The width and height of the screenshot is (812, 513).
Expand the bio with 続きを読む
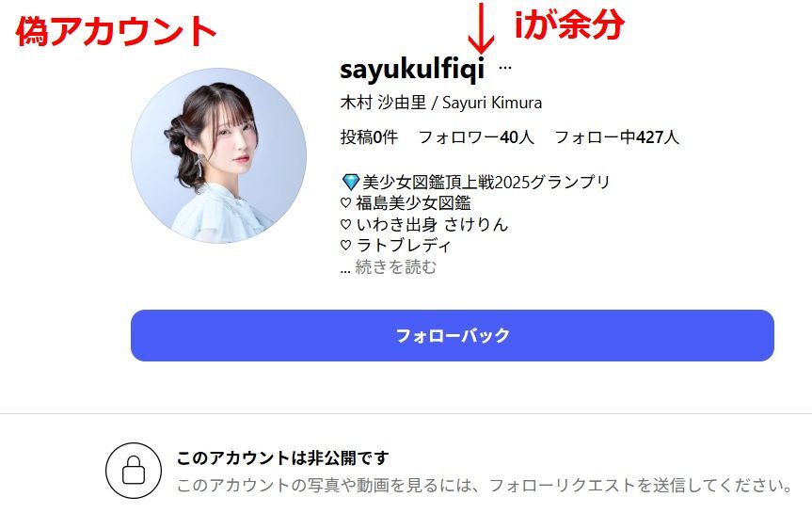[395, 267]
